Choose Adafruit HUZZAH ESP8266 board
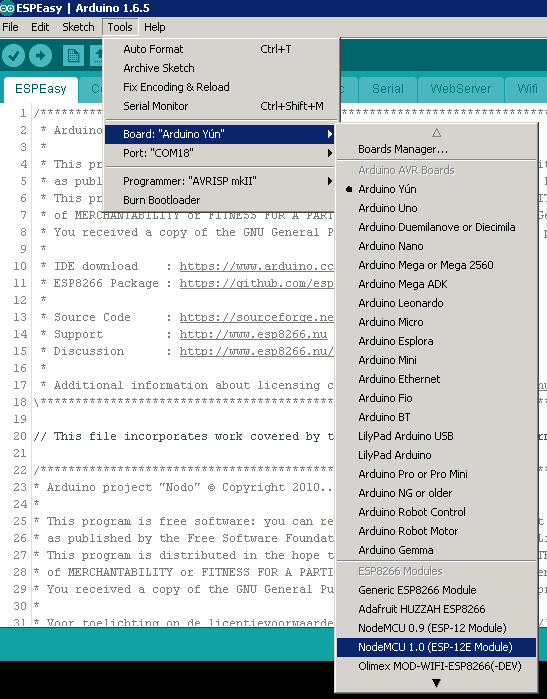The height and width of the screenshot is (699, 547). 436,609
